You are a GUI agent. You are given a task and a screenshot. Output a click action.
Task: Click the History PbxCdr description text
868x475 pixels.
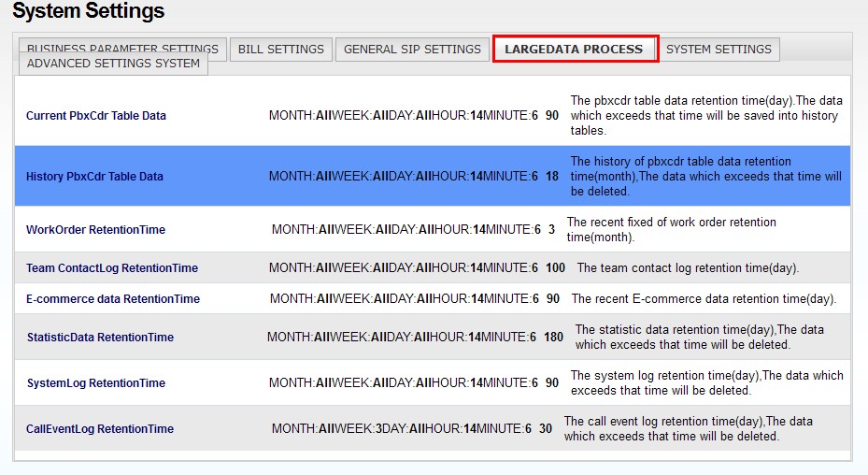pyautogui.click(x=705, y=177)
